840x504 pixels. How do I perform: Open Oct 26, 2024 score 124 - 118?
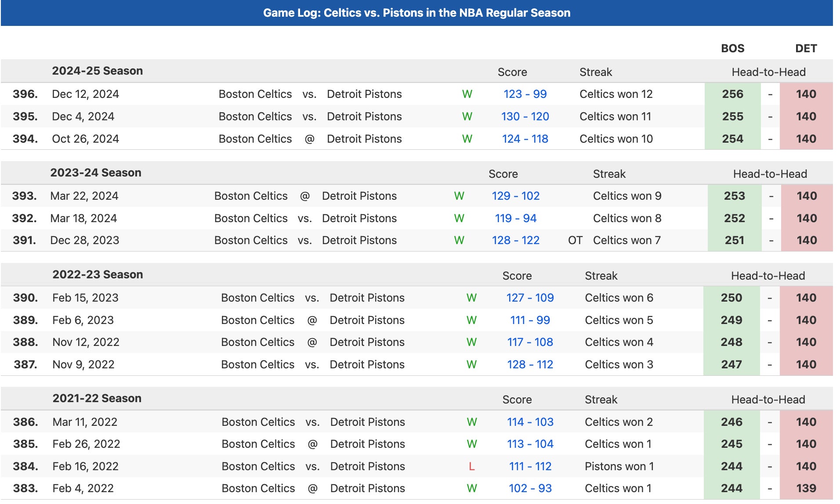coord(525,139)
